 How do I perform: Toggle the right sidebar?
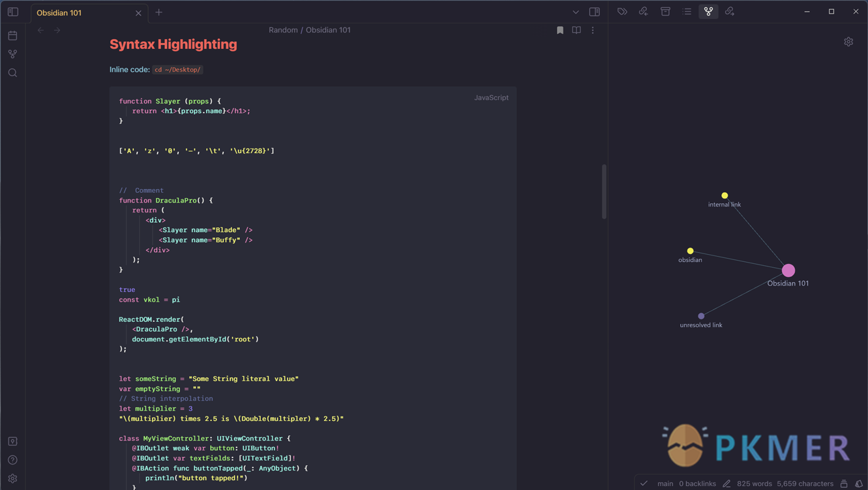pos(594,12)
